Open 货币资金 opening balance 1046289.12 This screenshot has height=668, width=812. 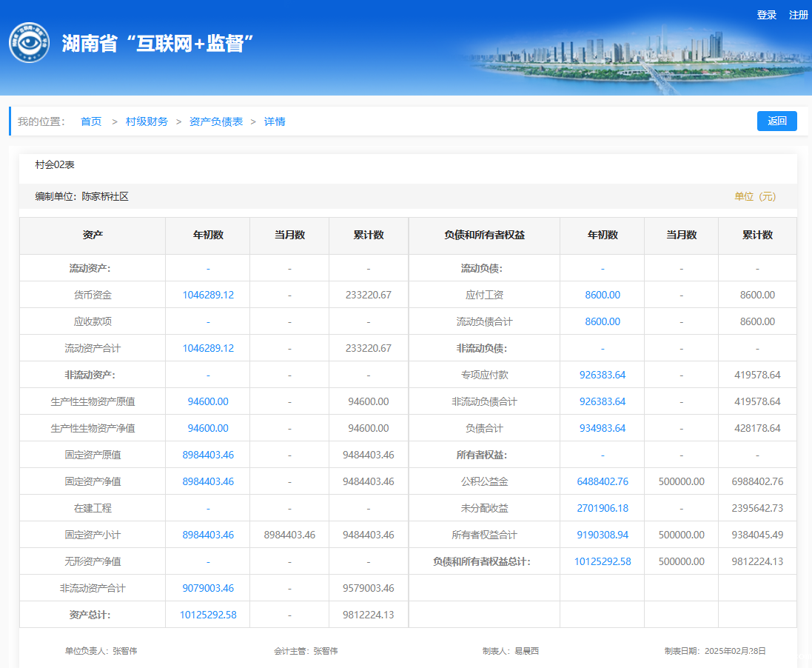pos(208,295)
